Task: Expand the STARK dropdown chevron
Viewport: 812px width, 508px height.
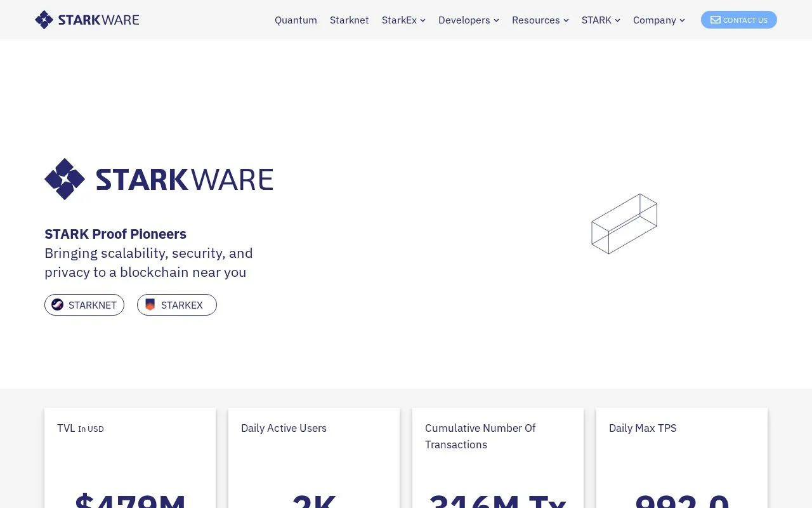Action: coord(617,20)
